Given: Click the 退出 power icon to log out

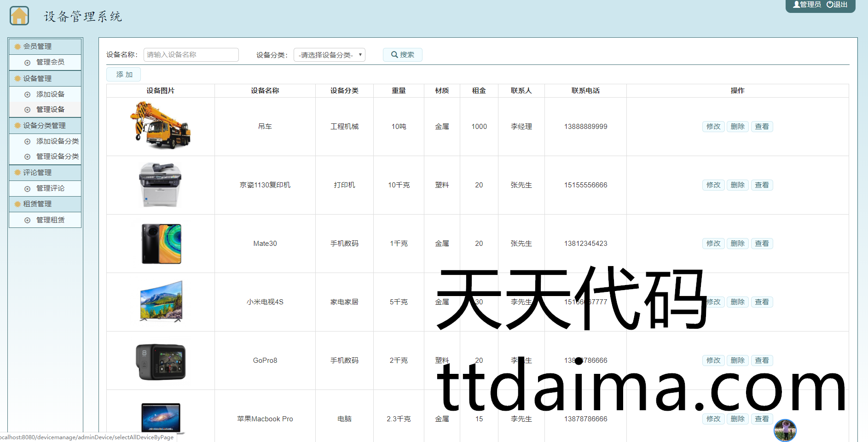Looking at the screenshot, I should (x=830, y=5).
